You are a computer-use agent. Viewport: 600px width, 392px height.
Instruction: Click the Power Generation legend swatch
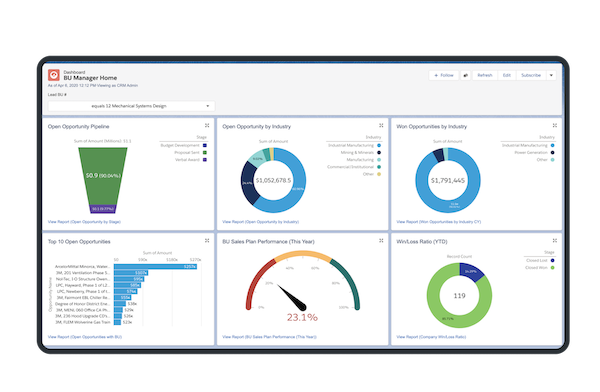pos(553,153)
